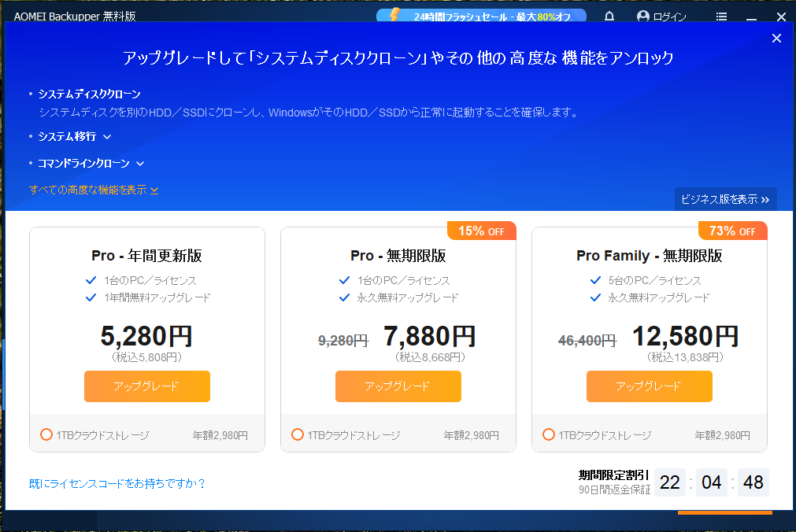Click the 5,280円 price text
The width and height of the screenshot is (796, 532).
(x=146, y=336)
